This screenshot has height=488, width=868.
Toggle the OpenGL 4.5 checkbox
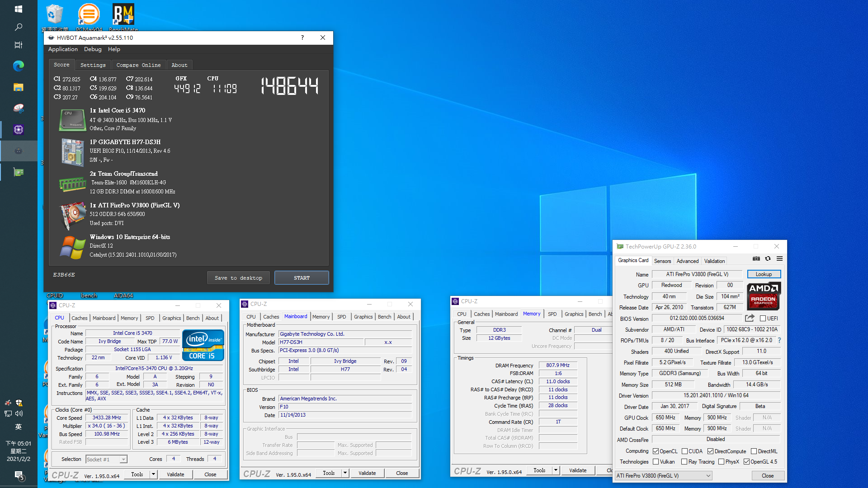746,462
